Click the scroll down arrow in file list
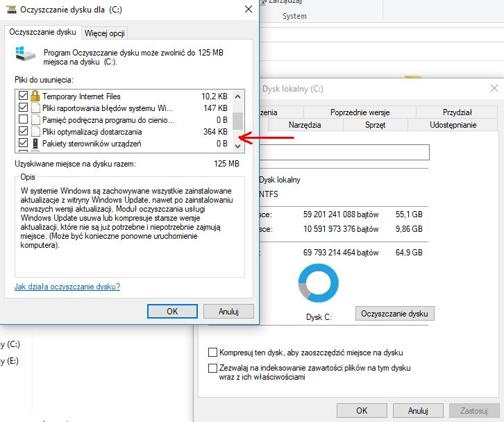Image resolution: width=504 pixels, height=422 pixels. click(x=237, y=146)
